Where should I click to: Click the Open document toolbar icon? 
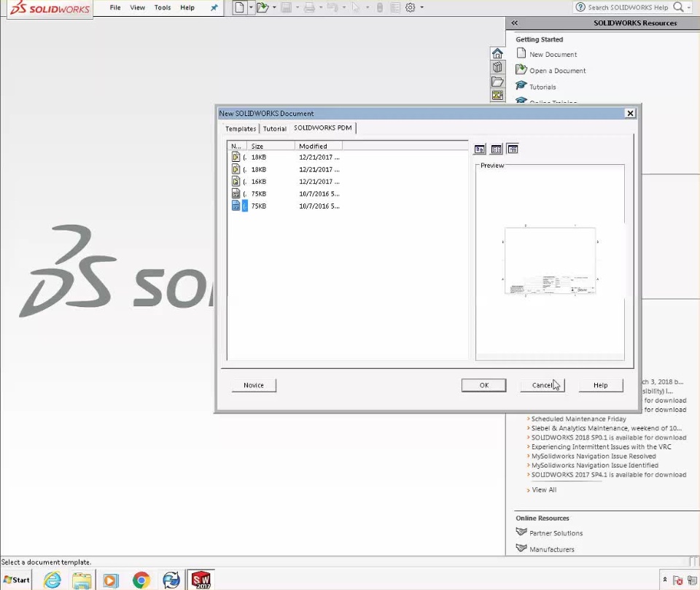(x=262, y=7)
